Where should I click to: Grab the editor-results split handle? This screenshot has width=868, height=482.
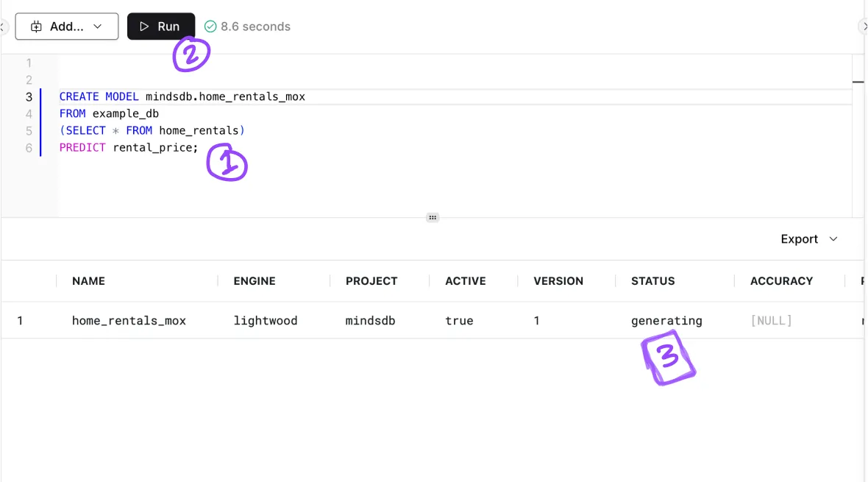click(433, 217)
